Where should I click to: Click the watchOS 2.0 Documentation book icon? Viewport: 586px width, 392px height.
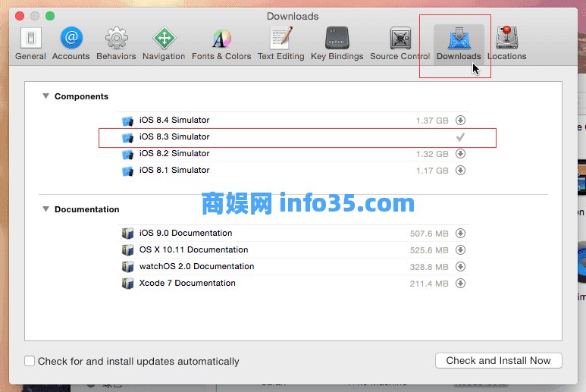coord(128,266)
